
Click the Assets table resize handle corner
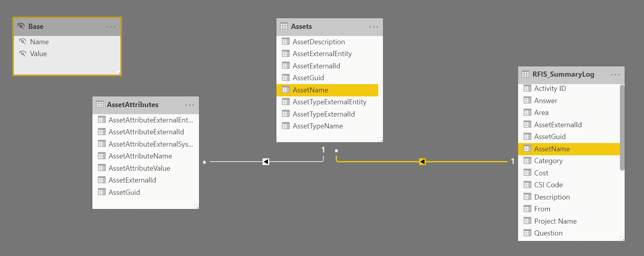381,140
